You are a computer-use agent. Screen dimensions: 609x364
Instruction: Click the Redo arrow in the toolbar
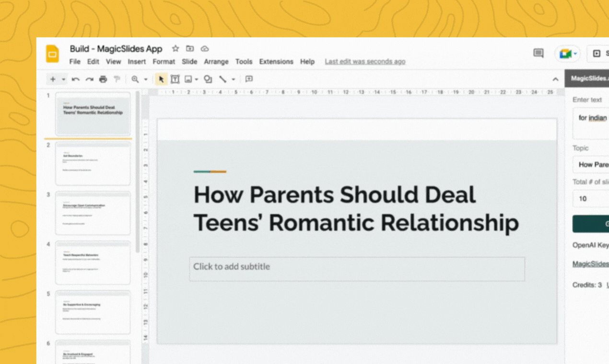point(89,80)
